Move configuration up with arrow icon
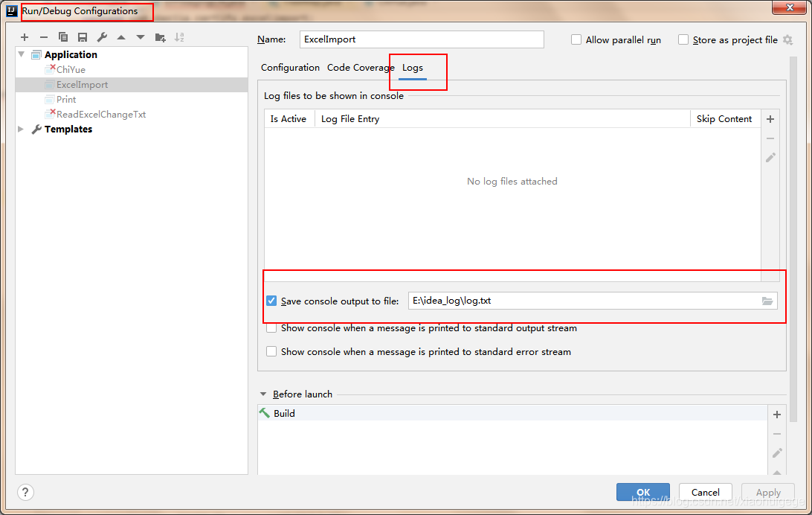812x515 pixels. 120,37
